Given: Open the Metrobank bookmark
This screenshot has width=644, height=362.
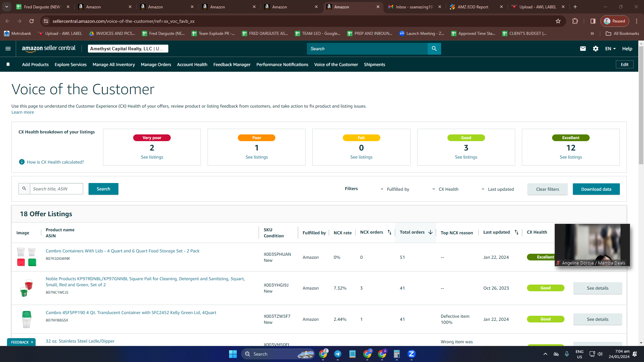Looking at the screenshot, I should [x=17, y=34].
